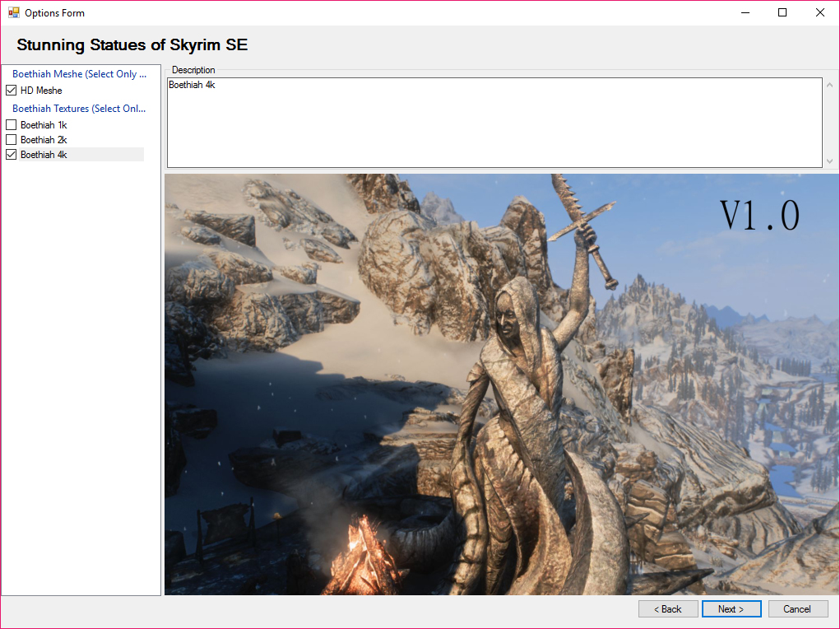Click inside the Description text box

[x=494, y=123]
